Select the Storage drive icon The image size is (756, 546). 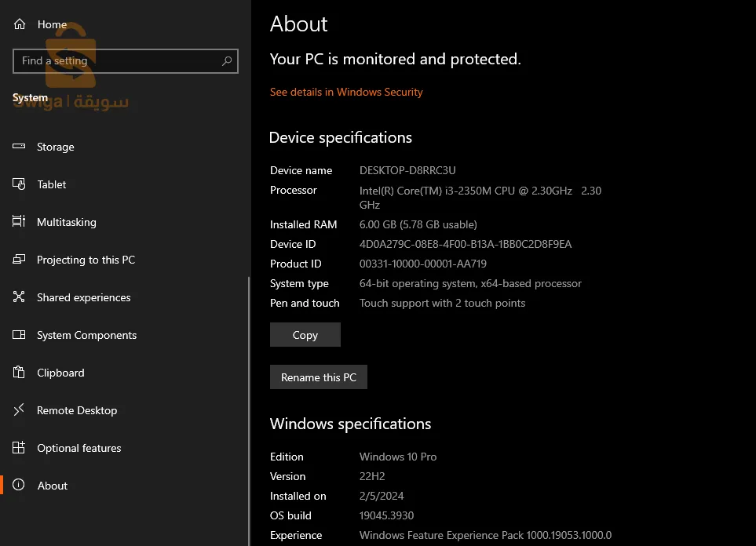coord(20,147)
